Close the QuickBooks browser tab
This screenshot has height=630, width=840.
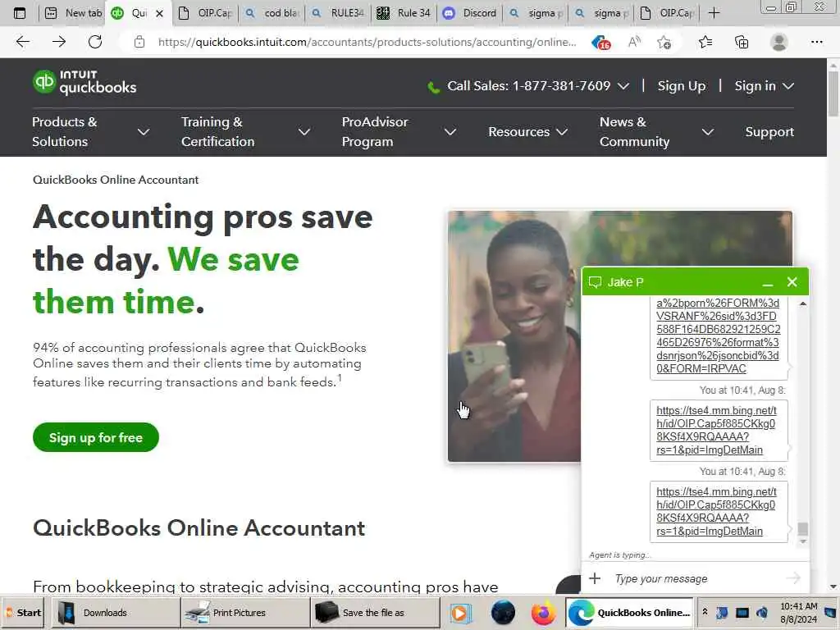(x=159, y=13)
